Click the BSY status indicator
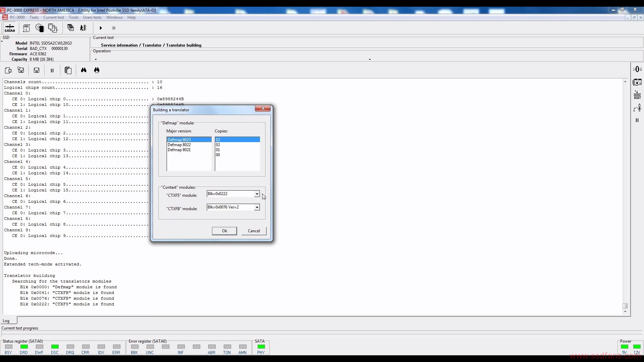The width and height of the screenshot is (644, 362). click(x=8, y=347)
